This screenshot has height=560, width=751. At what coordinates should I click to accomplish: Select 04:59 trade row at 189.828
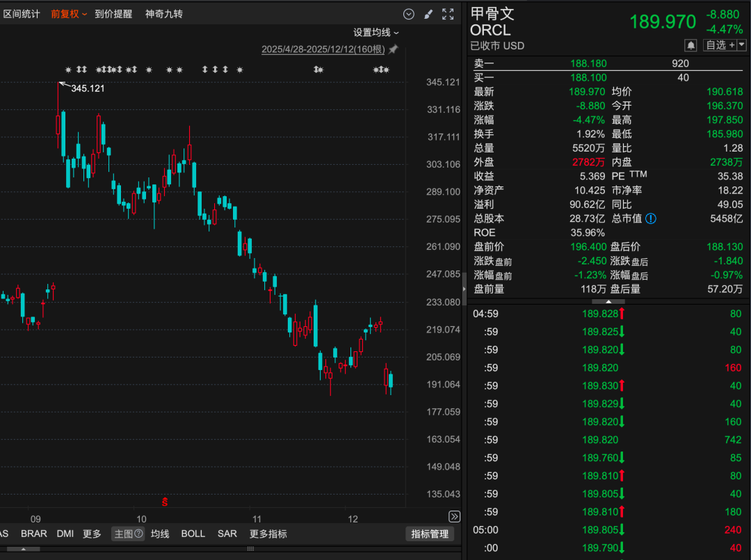point(607,314)
